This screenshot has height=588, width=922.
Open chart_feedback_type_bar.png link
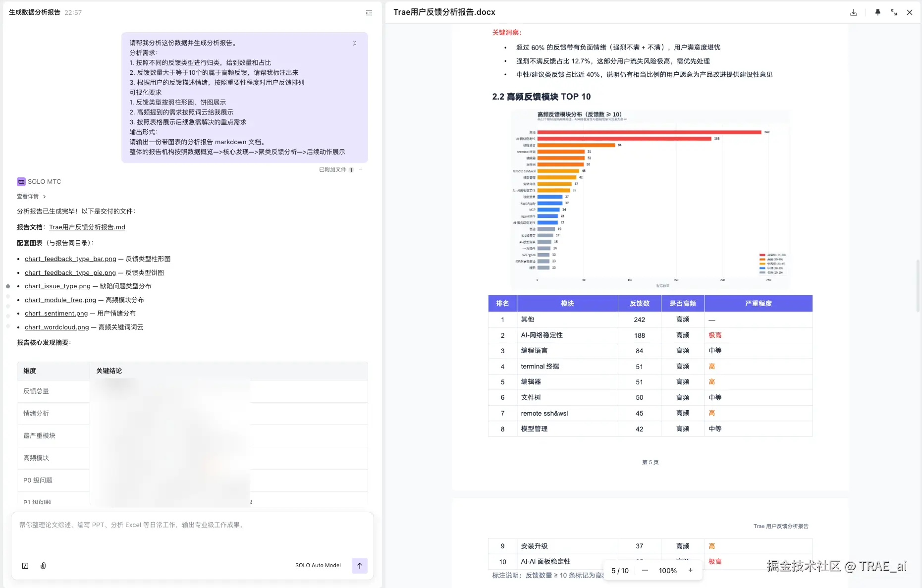point(70,259)
